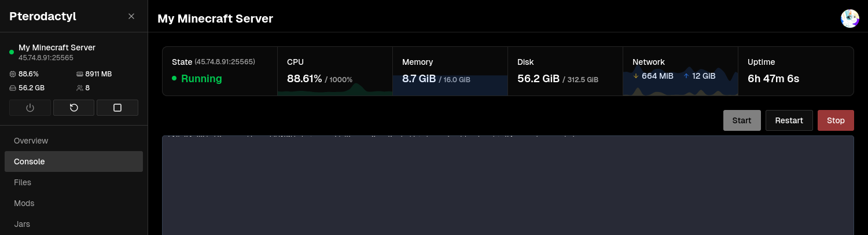Click the 8911 MB memory value in sidebar

[98, 74]
